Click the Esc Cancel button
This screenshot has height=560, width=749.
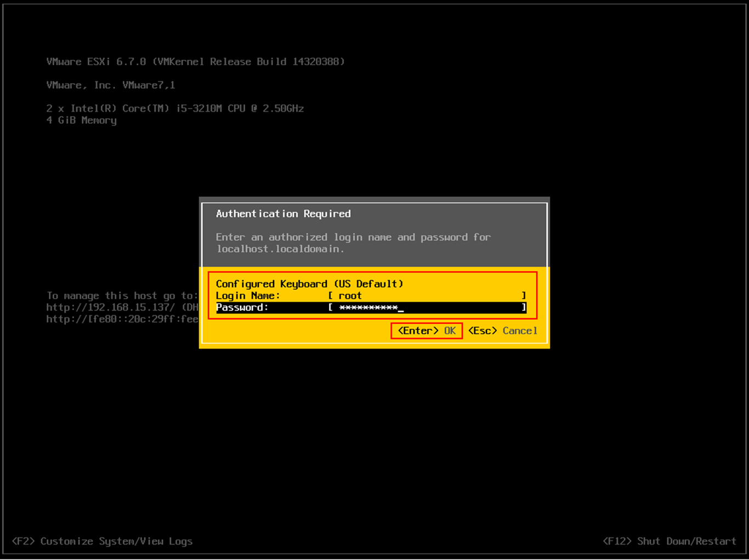(503, 331)
